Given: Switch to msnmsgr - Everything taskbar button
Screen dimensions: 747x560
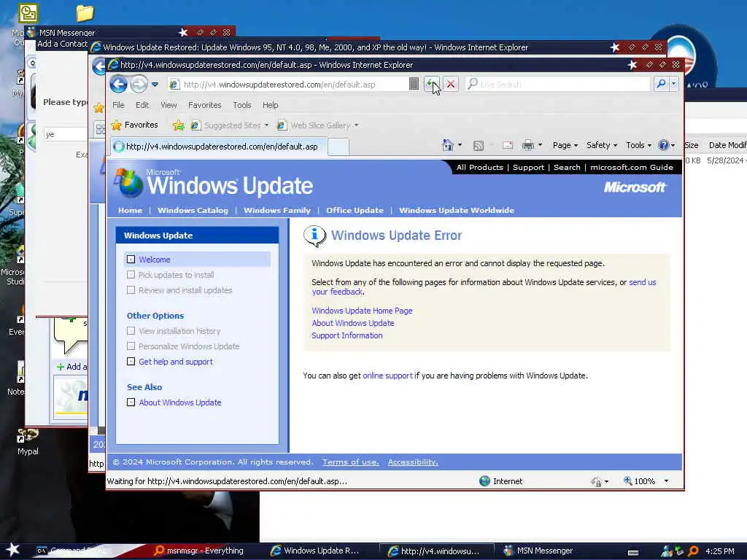Looking at the screenshot, I should pyautogui.click(x=198, y=551).
